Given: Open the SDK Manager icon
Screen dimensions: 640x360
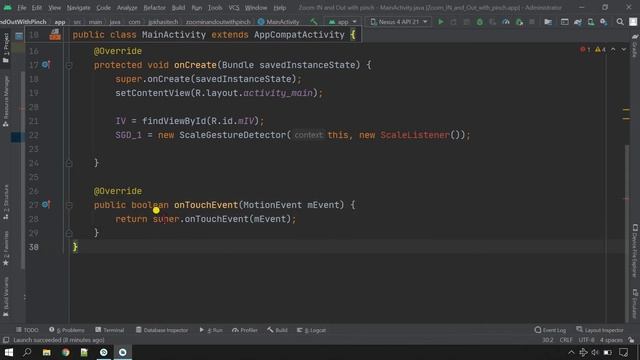Looking at the screenshot, I should point(604,22).
